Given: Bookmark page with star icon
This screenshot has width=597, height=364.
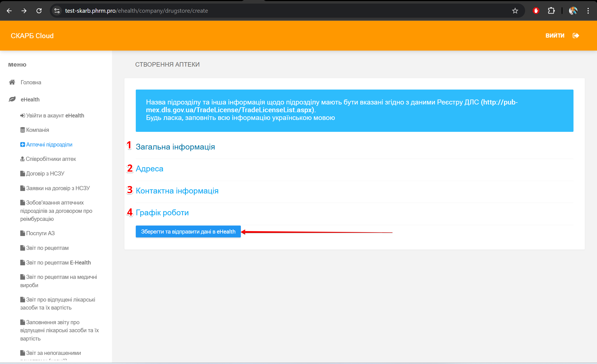Looking at the screenshot, I should (515, 11).
